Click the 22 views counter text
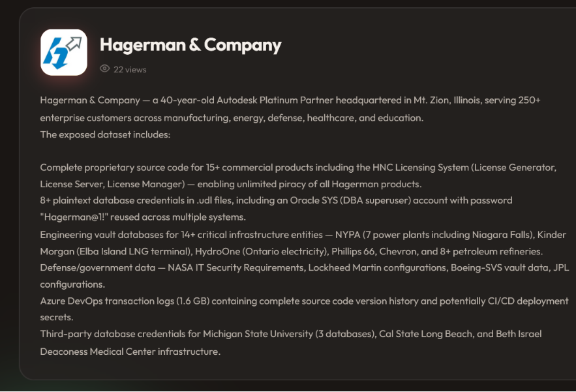This screenshot has height=392, width=576. tap(130, 69)
